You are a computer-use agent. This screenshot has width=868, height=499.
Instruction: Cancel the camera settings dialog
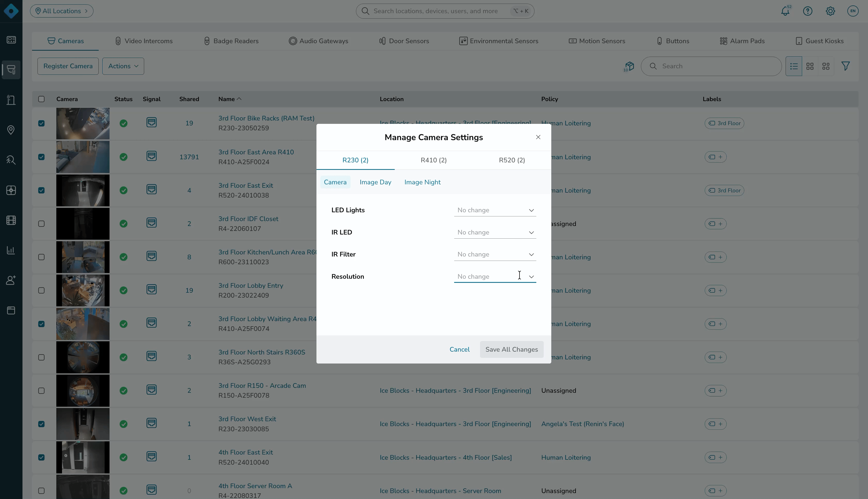coord(460,349)
